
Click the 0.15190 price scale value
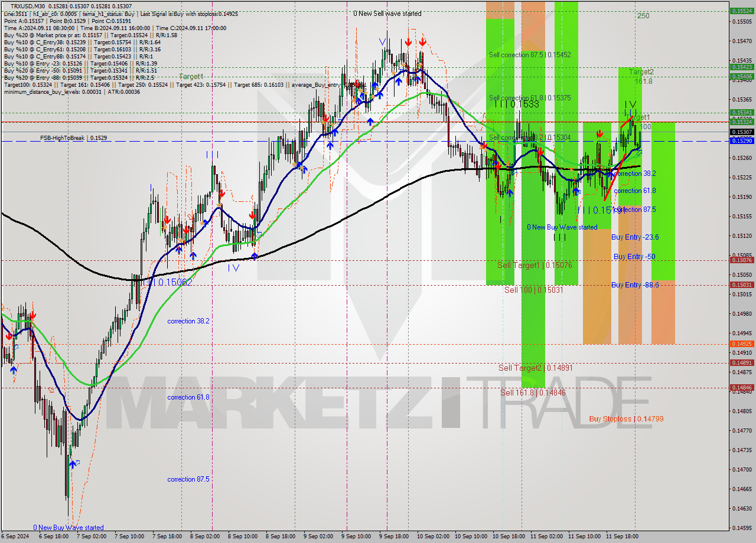[x=742, y=197]
